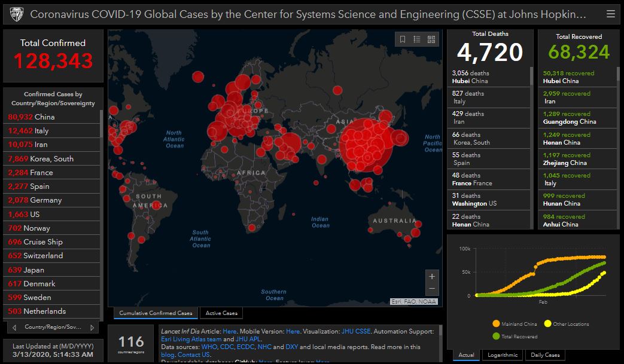Select 2,078 Germany row

pos(51,200)
